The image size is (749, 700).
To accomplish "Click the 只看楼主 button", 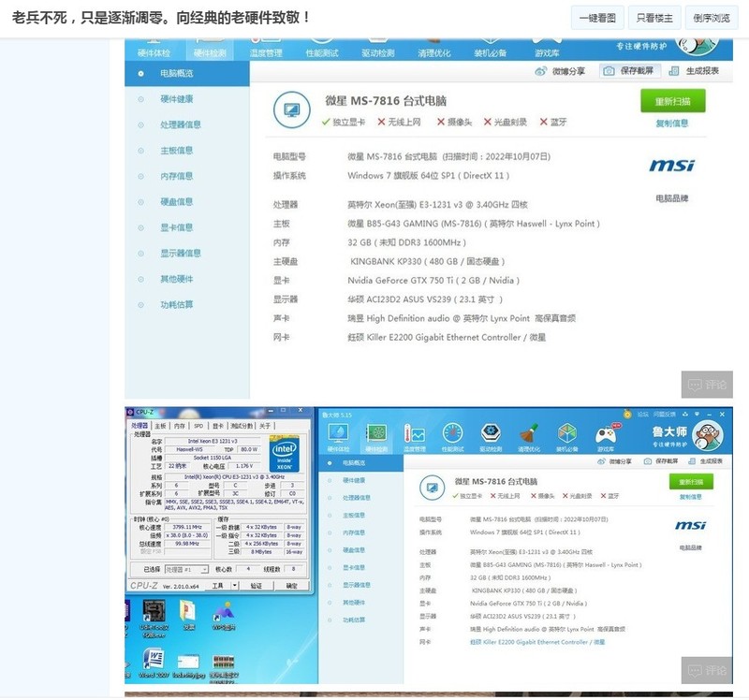I will (x=654, y=18).
